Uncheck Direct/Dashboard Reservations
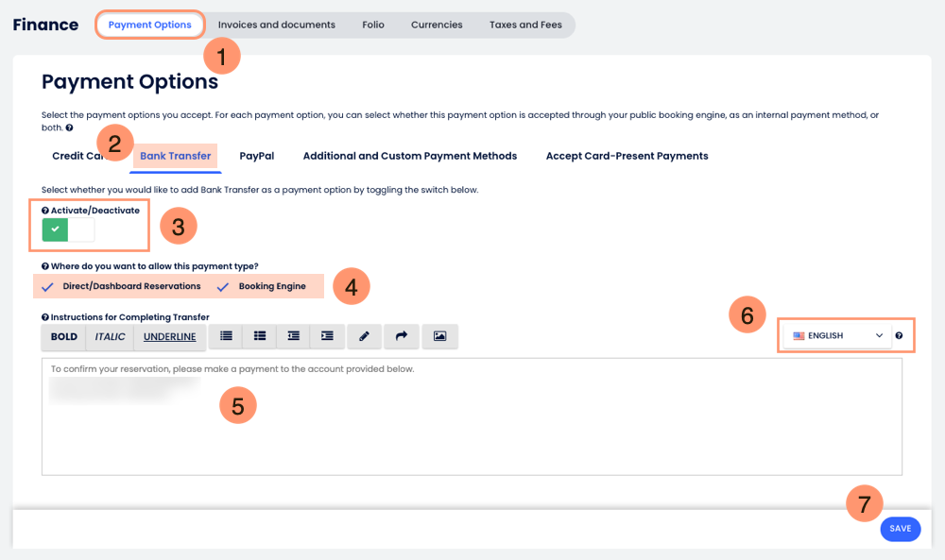This screenshot has height=560, width=945. pyautogui.click(x=48, y=286)
